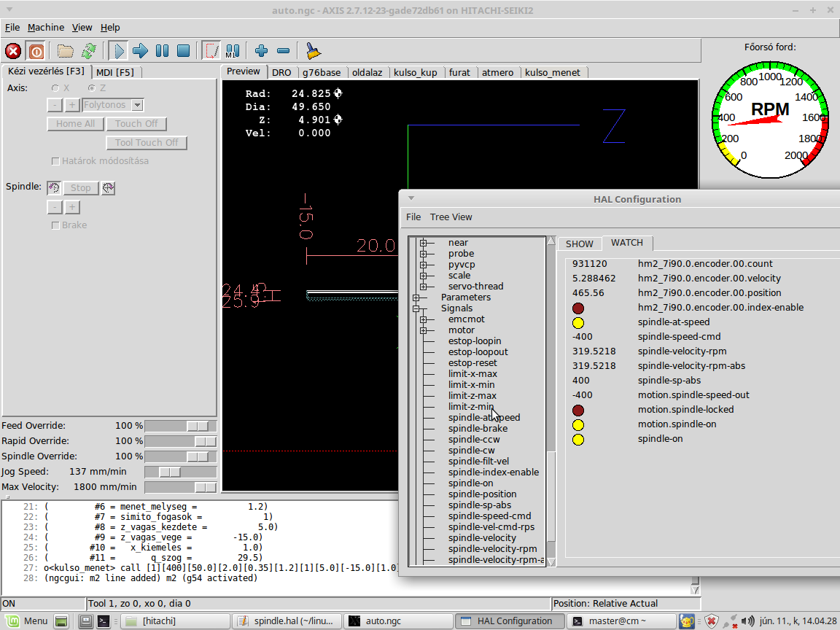Expand the motor signals node
The width and height of the screenshot is (840, 630).
click(423, 330)
